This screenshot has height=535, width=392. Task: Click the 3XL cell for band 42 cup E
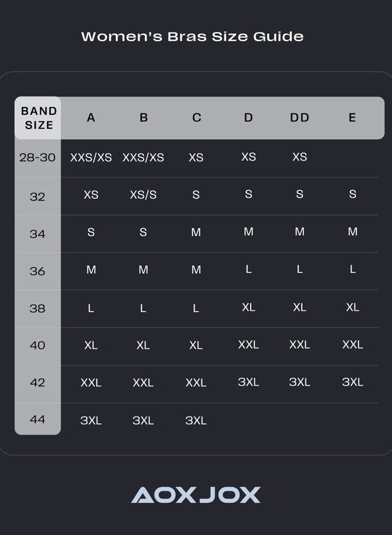pos(352,382)
